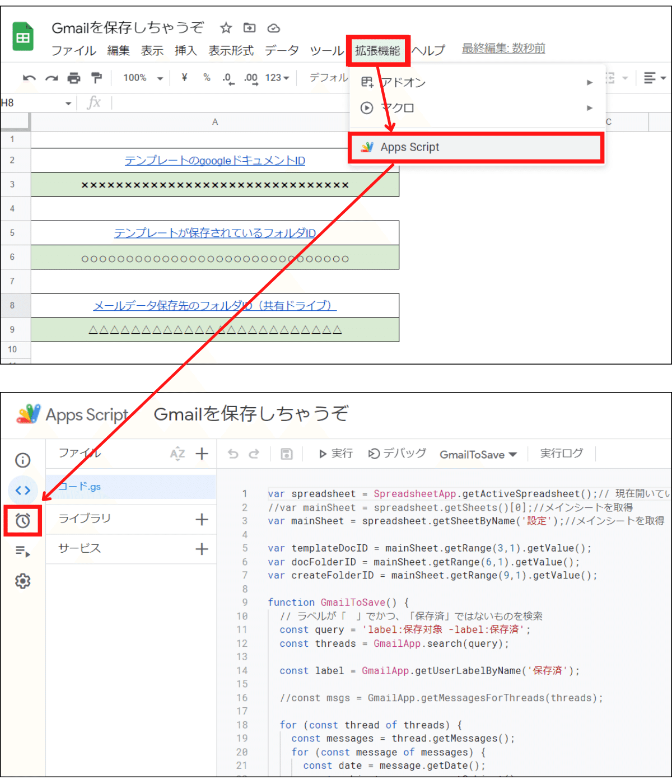Open Project Settings gear icon
The width and height of the screenshot is (672, 784).
click(22, 581)
